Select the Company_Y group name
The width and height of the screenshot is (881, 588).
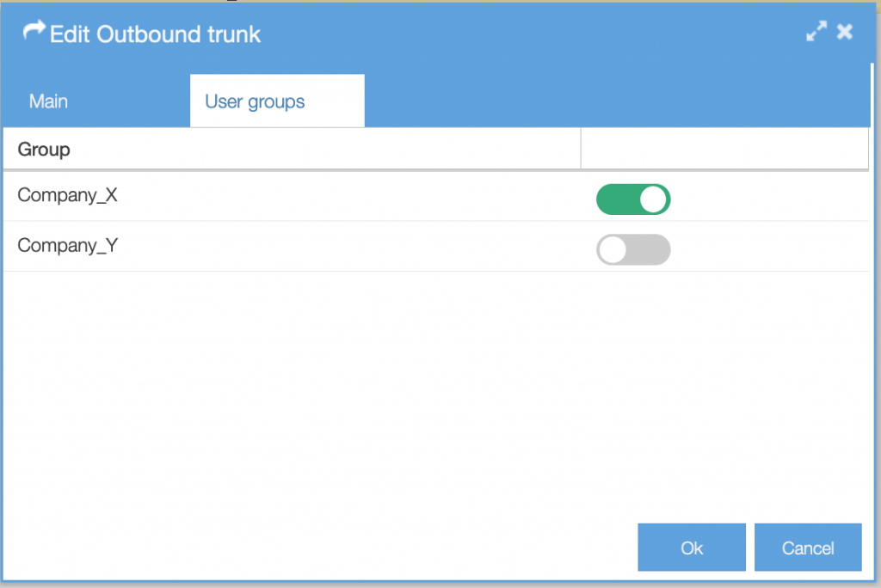coord(67,246)
